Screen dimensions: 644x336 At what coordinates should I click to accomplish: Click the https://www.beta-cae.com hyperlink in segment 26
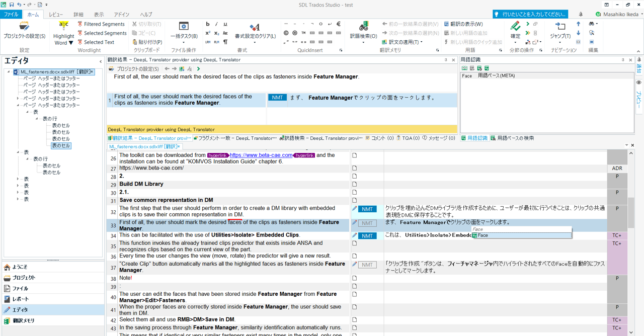tap(261, 155)
